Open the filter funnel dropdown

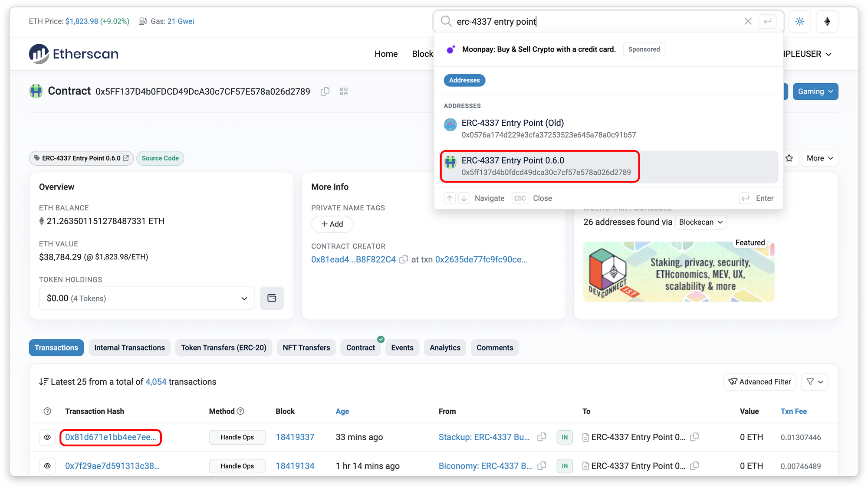(x=815, y=382)
